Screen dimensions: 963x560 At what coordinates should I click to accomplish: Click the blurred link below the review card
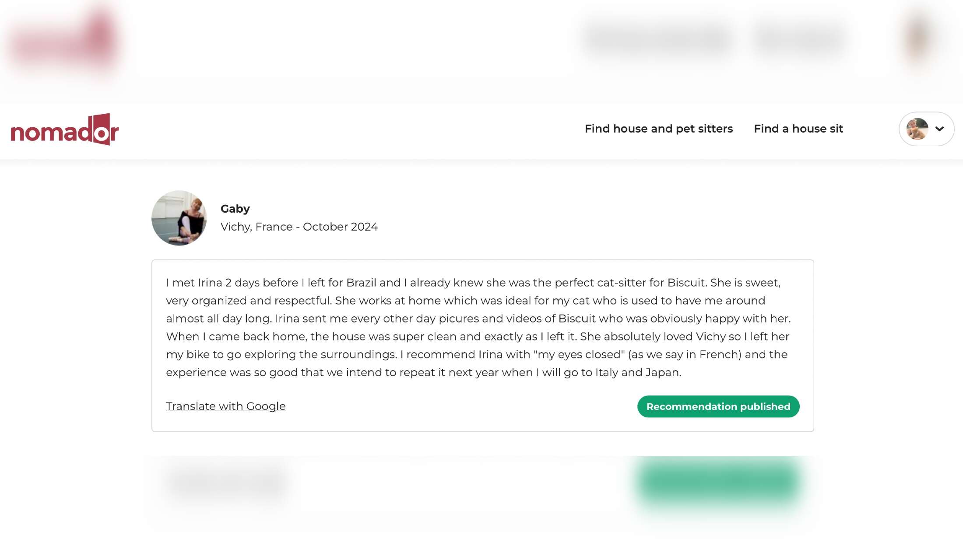click(x=226, y=481)
